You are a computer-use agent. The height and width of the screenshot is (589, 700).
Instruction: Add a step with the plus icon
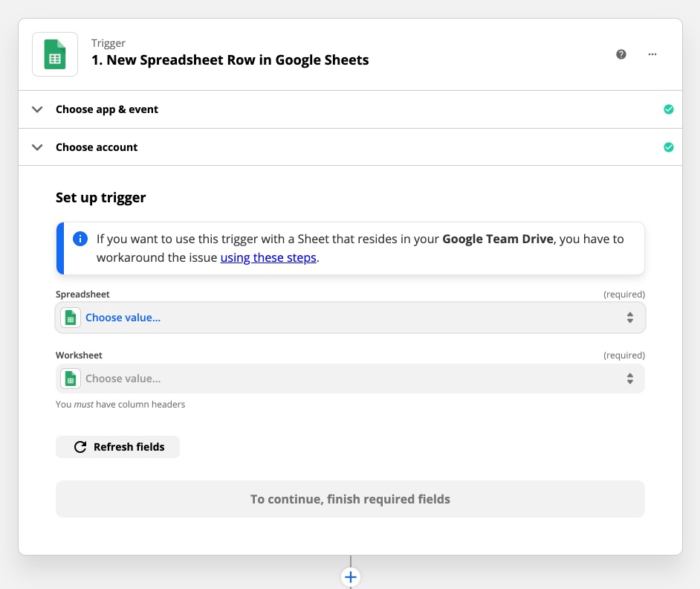click(x=351, y=577)
